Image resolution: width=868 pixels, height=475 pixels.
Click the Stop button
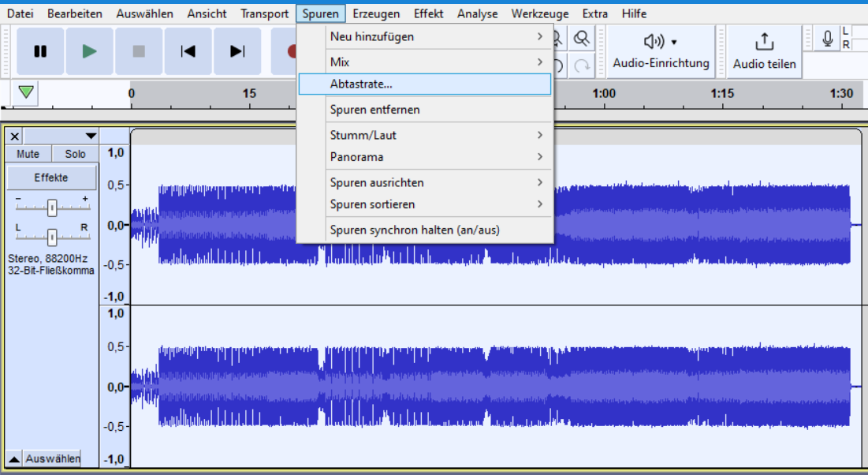coord(139,51)
